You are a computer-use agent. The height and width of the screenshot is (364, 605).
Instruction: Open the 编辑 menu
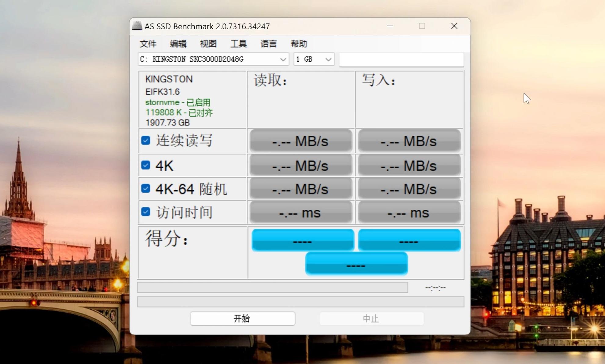(178, 44)
